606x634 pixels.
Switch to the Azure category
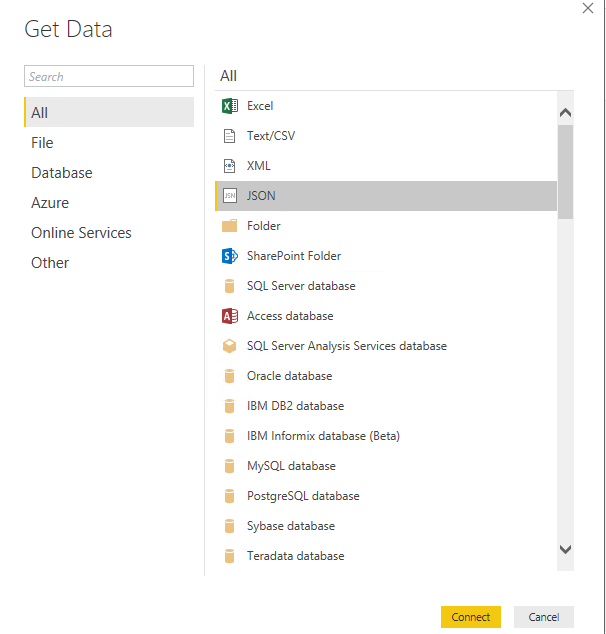[x=50, y=203]
